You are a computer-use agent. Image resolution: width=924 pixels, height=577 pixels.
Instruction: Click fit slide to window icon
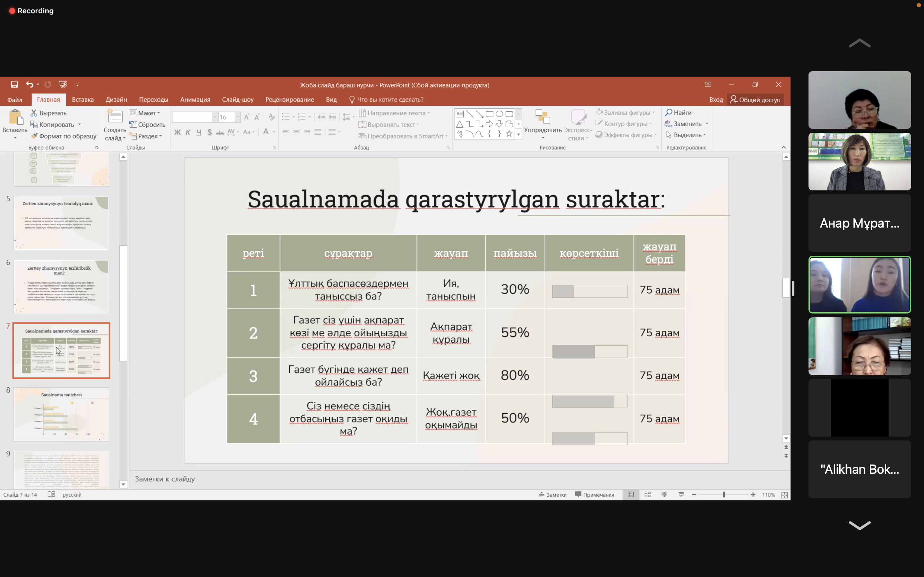[x=784, y=495]
